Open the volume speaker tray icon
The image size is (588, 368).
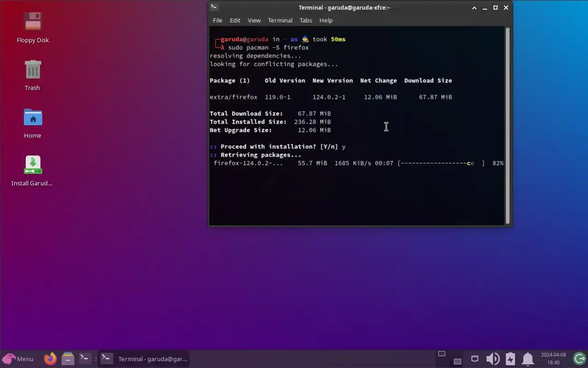493,359
